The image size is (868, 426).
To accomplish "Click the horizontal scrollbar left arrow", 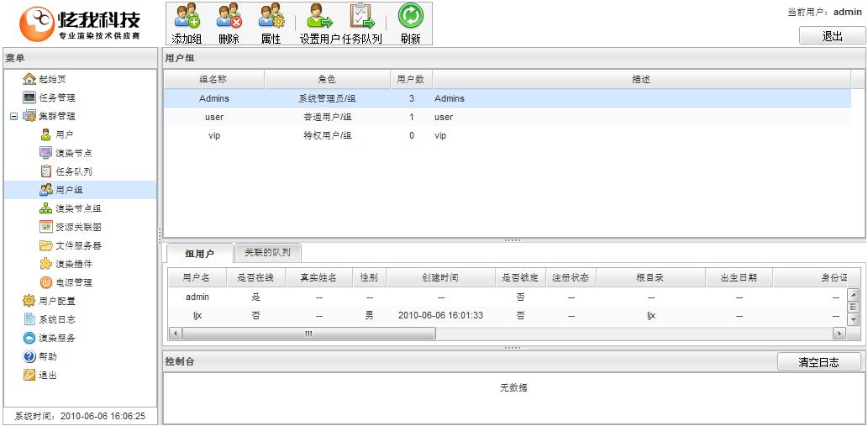I will pos(175,334).
